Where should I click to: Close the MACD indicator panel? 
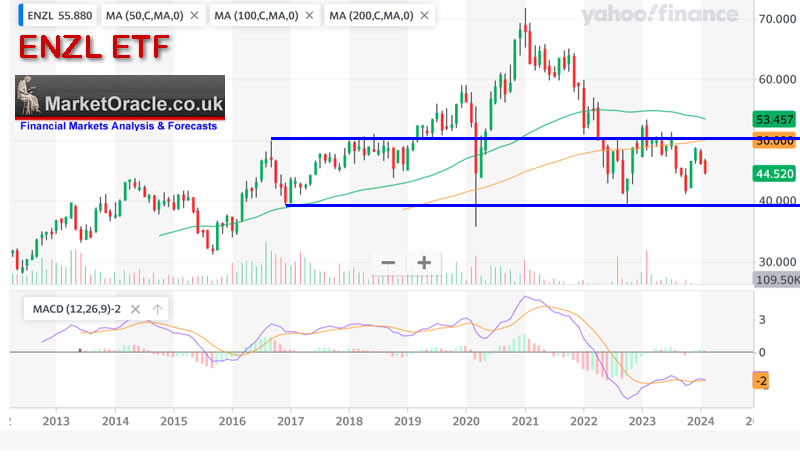[137, 308]
